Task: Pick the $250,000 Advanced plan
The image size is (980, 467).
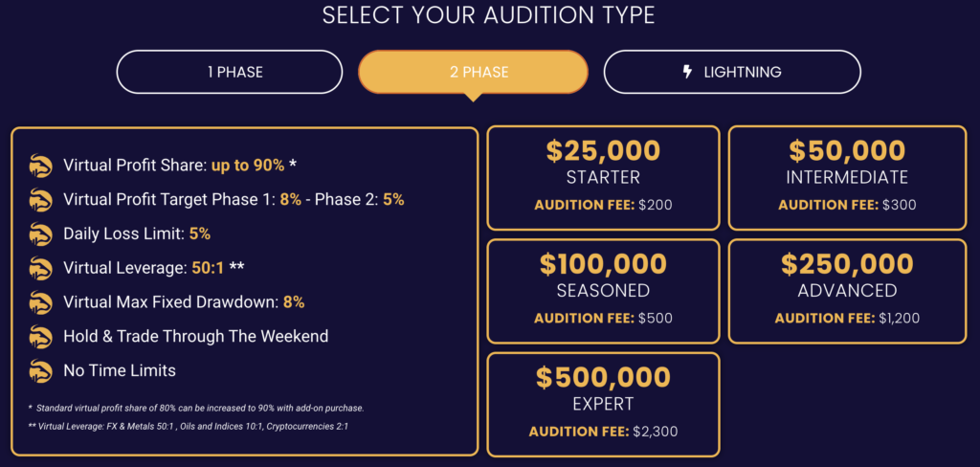Action: coord(847,291)
